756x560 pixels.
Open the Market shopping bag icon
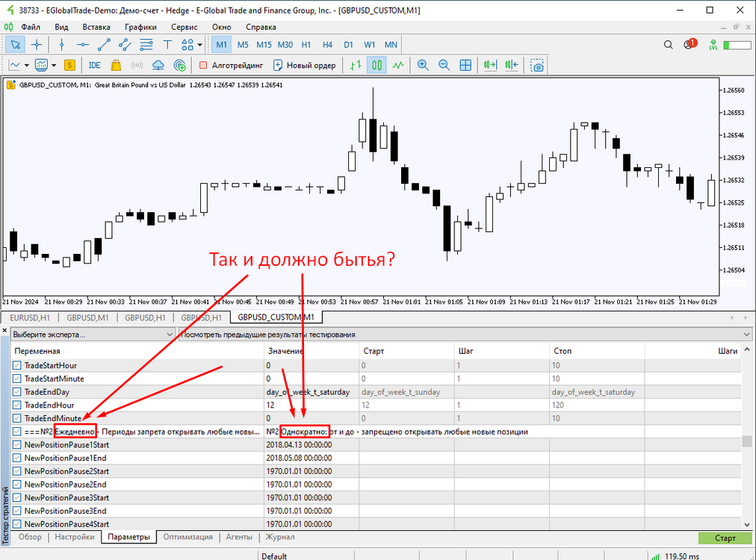pyautogui.click(x=116, y=65)
